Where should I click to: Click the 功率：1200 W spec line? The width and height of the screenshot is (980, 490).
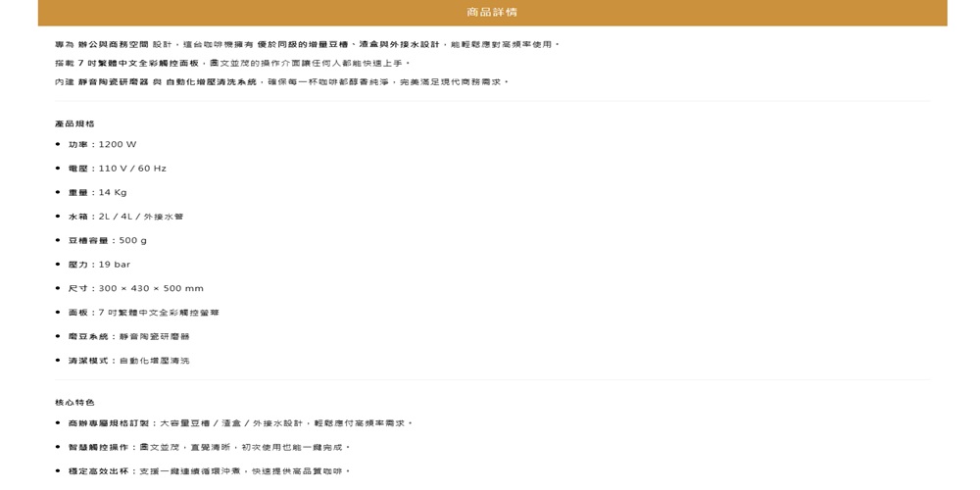102,145
